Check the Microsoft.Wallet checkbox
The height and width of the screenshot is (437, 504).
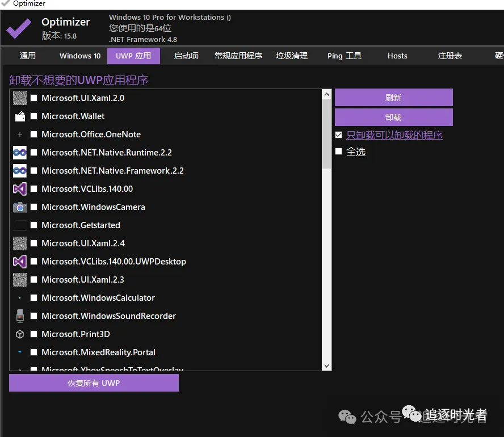(x=33, y=116)
